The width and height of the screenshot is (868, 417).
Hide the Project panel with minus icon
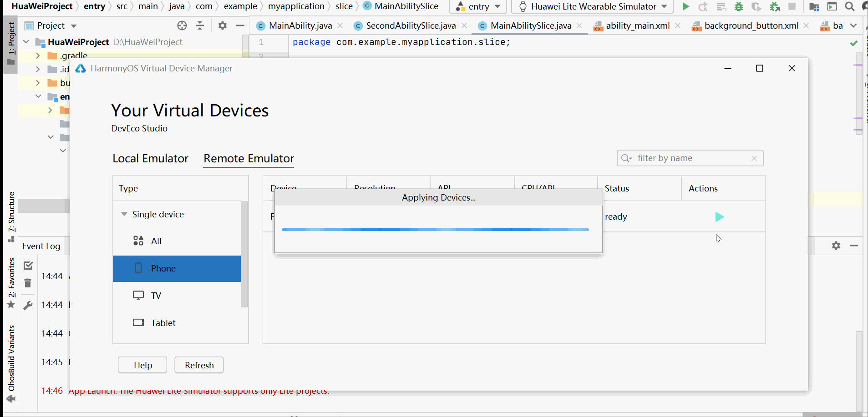point(240,25)
